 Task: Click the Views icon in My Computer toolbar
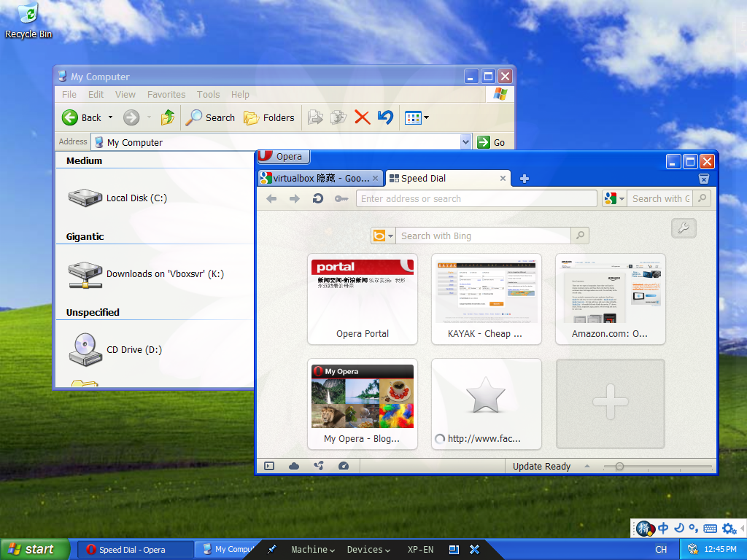(413, 117)
